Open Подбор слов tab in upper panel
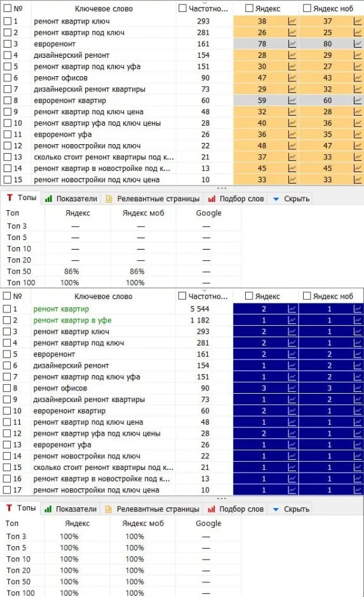364x597 pixels. pos(236,199)
